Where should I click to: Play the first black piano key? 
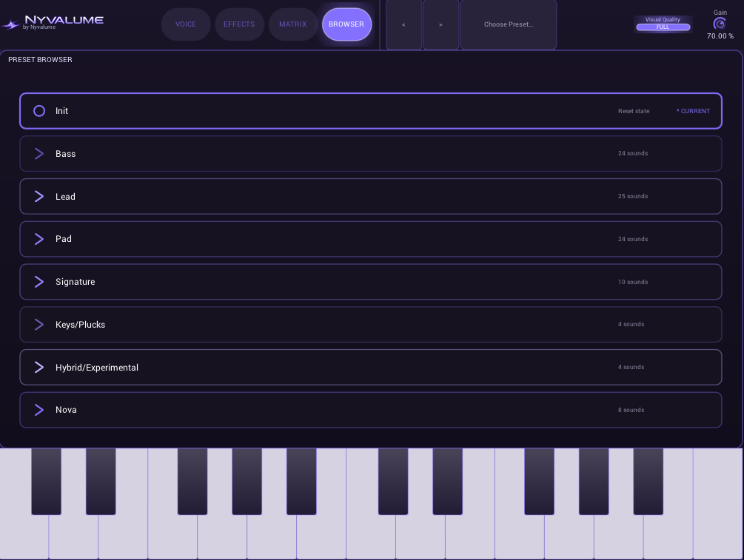pyautogui.click(x=46, y=481)
